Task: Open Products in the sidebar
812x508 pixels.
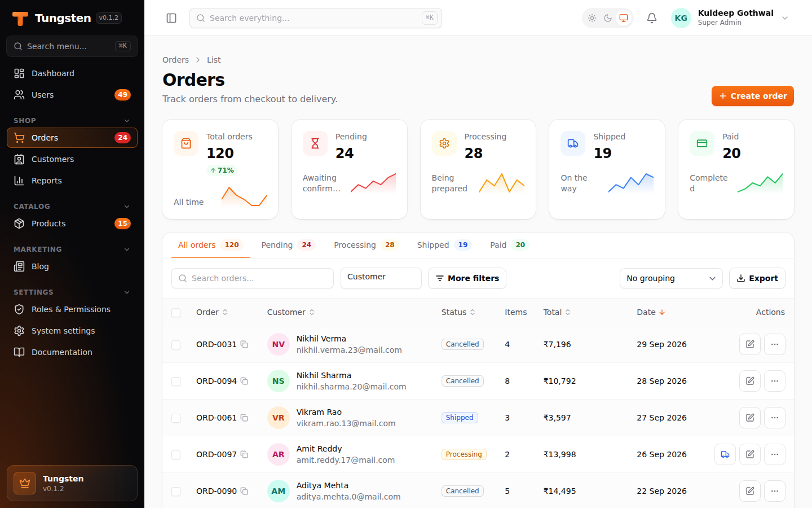Action: click(x=72, y=224)
